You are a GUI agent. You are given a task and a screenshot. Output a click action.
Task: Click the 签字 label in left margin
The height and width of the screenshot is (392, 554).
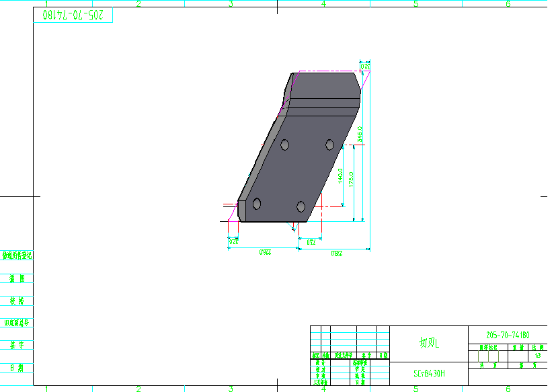click(x=16, y=345)
